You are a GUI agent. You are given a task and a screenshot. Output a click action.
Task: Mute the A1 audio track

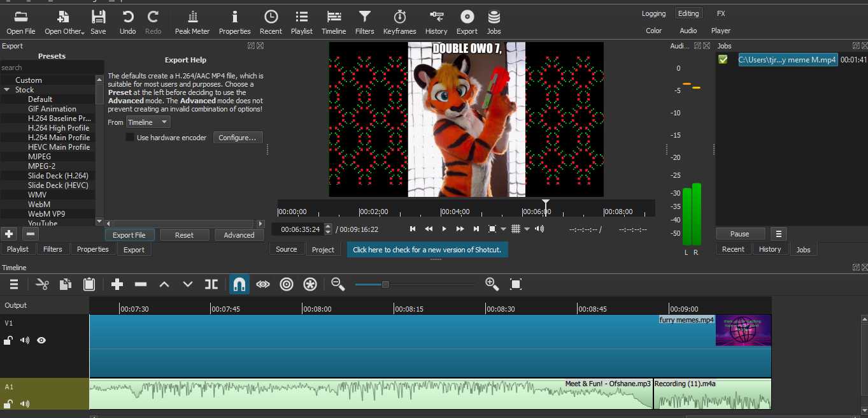[25, 403]
